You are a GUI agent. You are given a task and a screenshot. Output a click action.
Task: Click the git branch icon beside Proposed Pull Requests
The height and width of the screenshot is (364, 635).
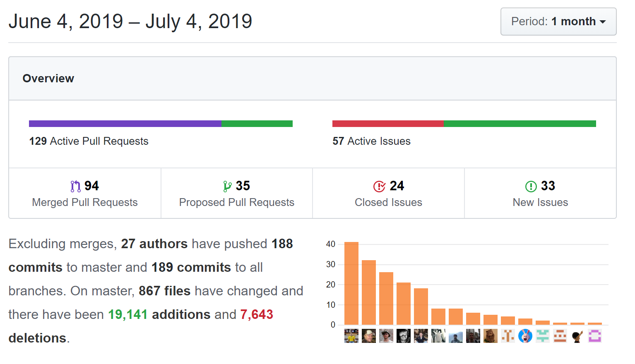(227, 186)
